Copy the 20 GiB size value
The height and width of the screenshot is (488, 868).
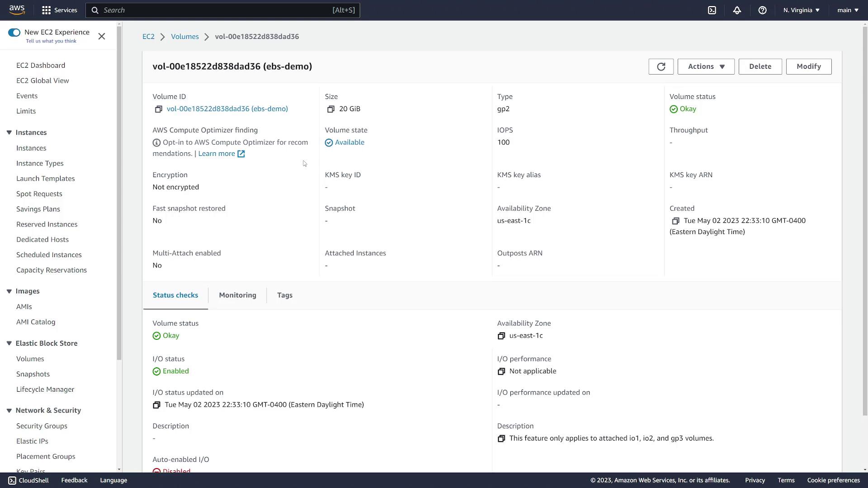(x=330, y=109)
